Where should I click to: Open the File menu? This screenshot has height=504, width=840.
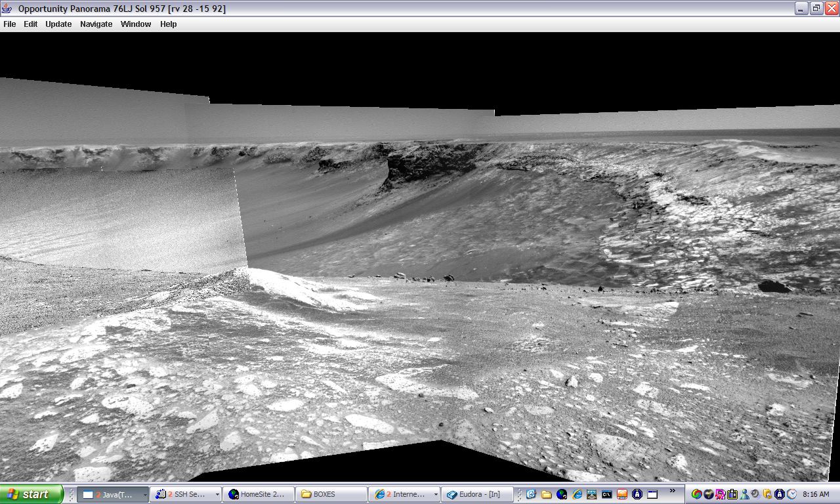point(10,24)
